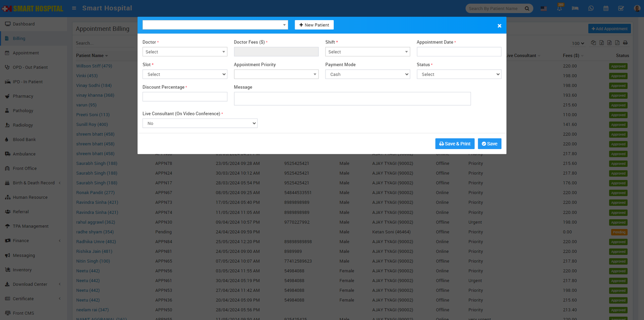Open the Live Consultant dropdown
644x320 pixels.
[x=200, y=123]
